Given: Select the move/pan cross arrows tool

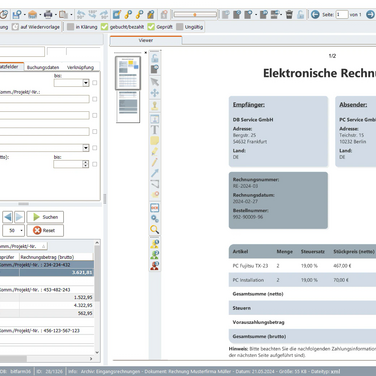Looking at the screenshot, I should coord(155,93).
